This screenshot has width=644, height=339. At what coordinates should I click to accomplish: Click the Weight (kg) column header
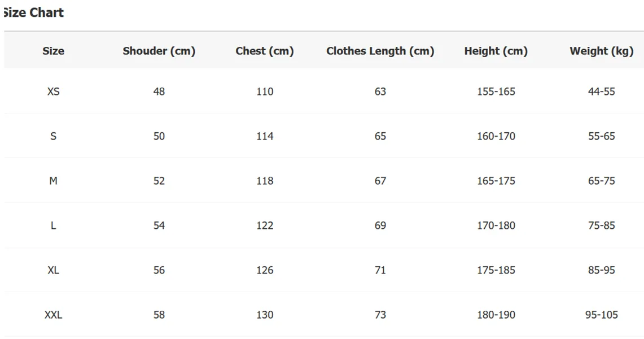coord(601,51)
